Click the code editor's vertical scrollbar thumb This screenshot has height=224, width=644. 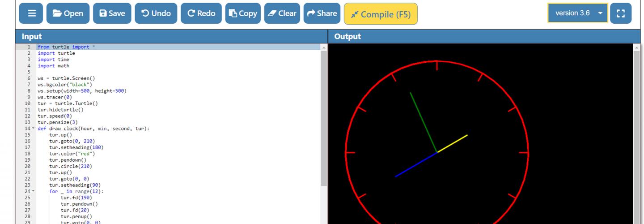click(324, 116)
